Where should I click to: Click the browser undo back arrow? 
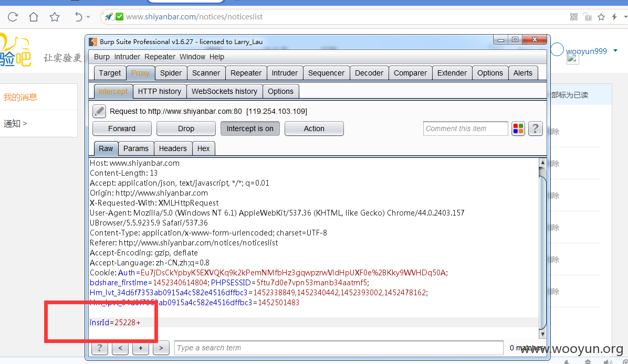[79, 17]
